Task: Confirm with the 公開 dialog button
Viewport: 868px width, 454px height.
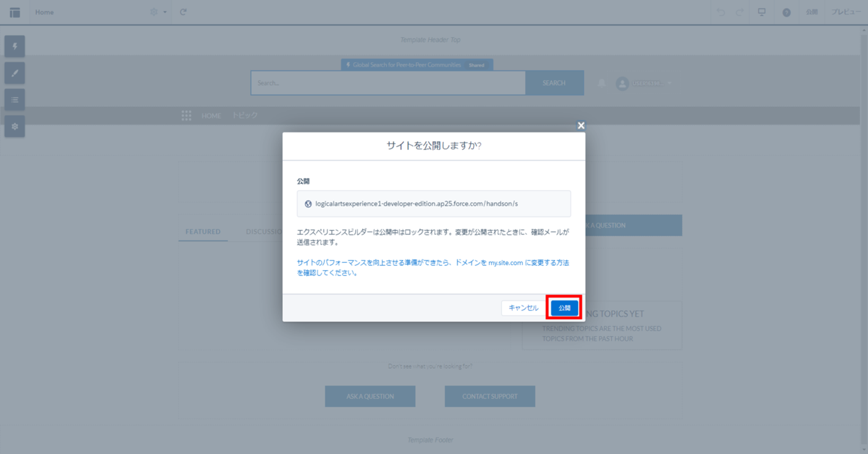Action: pyautogui.click(x=564, y=308)
